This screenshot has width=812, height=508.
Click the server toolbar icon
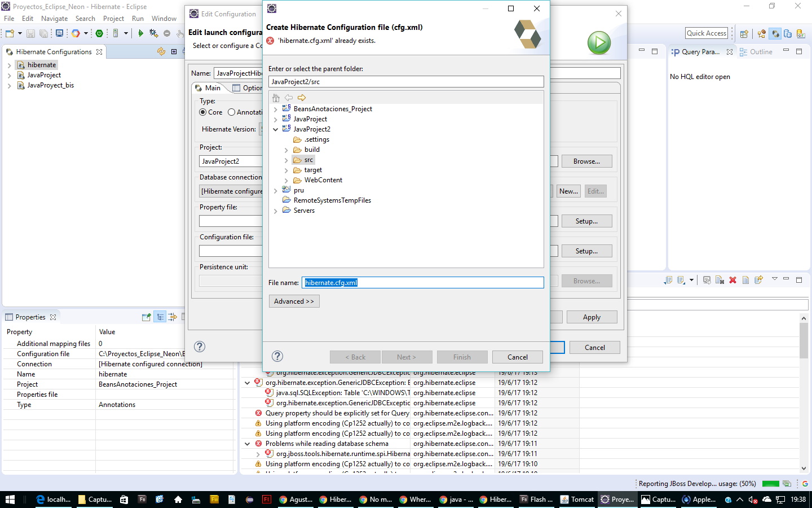pos(116,33)
